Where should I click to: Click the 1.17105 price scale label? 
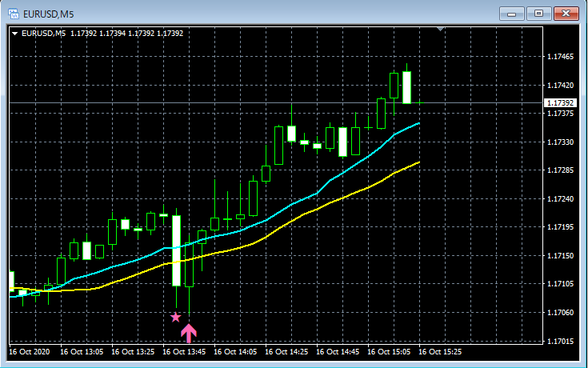pyautogui.click(x=560, y=283)
